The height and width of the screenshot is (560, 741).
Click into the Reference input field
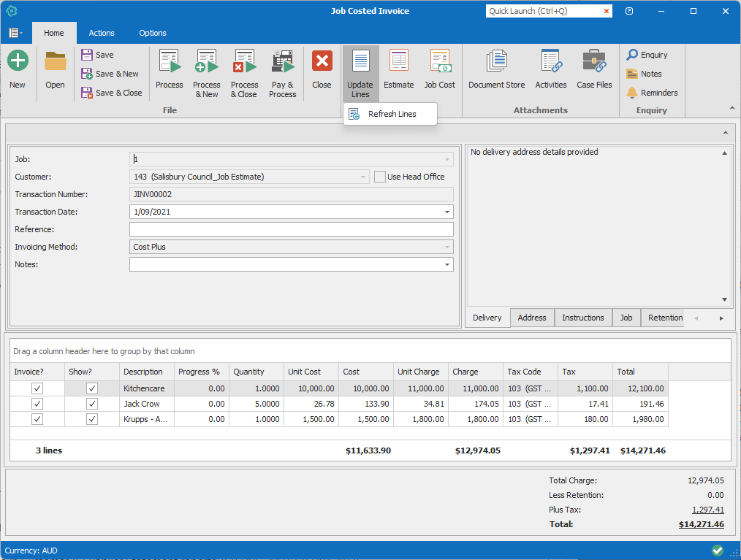[x=291, y=229]
